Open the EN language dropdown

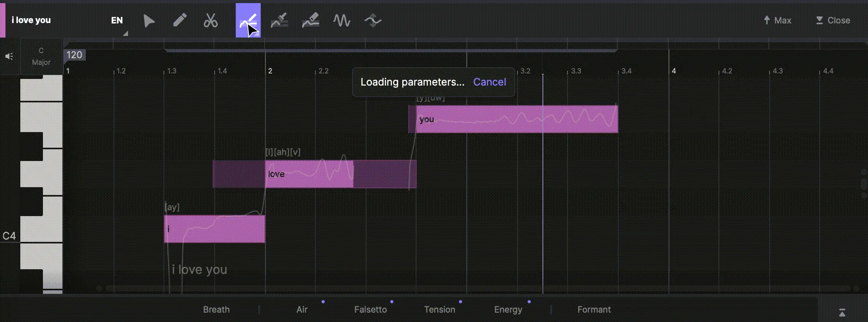tap(117, 20)
